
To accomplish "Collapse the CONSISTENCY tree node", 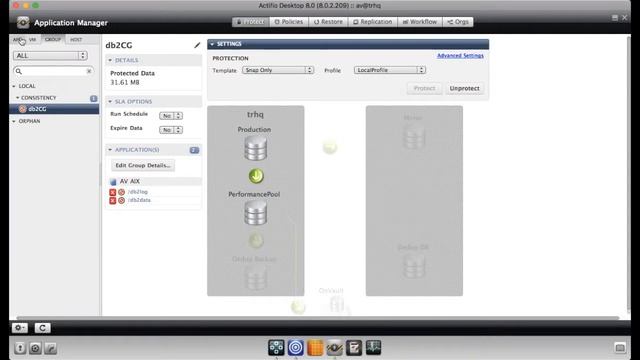I will (17, 98).
